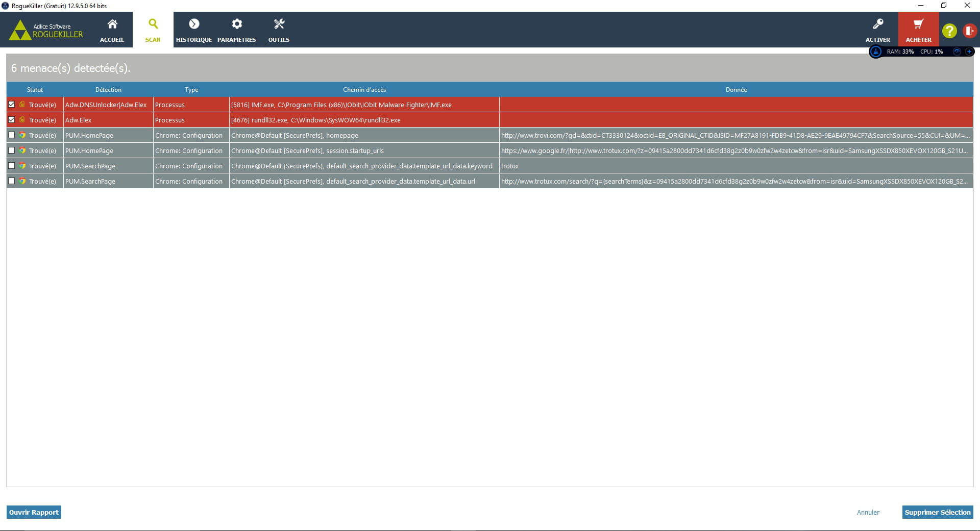The height and width of the screenshot is (531, 980).
Task: Click the Annuler link
Action: pos(868,512)
